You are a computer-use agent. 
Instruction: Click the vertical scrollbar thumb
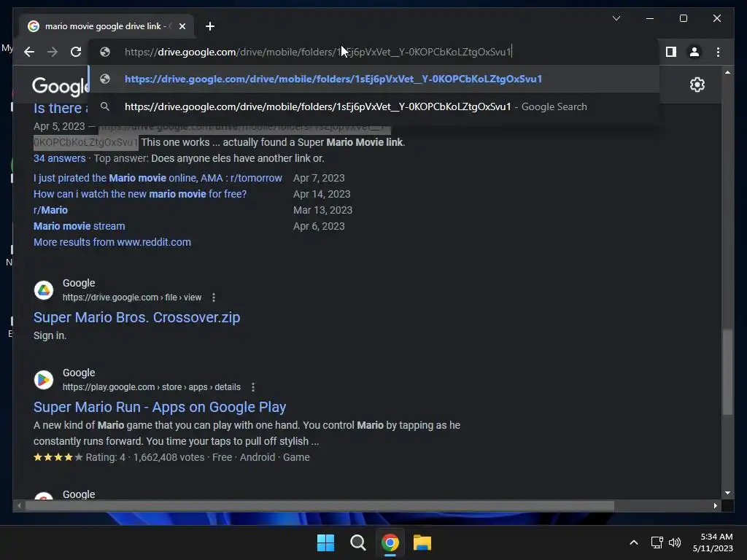pyautogui.click(x=727, y=372)
